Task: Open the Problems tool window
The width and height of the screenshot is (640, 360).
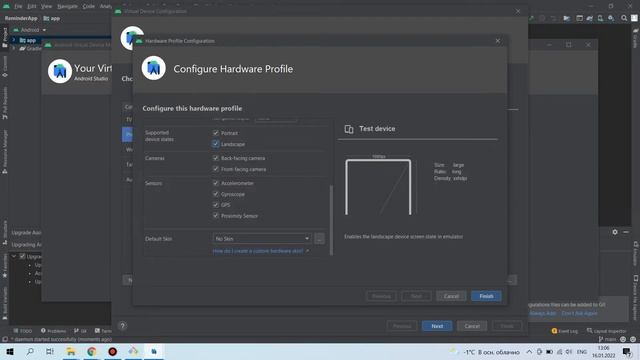Action: pos(53,331)
